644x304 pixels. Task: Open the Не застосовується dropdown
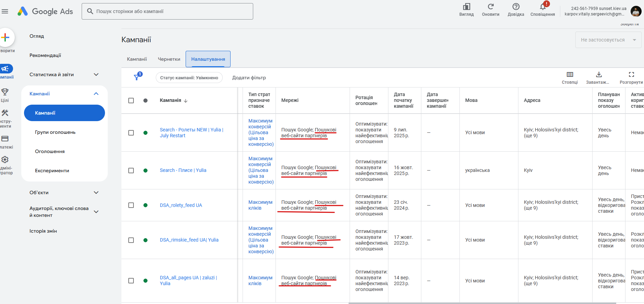coord(608,40)
